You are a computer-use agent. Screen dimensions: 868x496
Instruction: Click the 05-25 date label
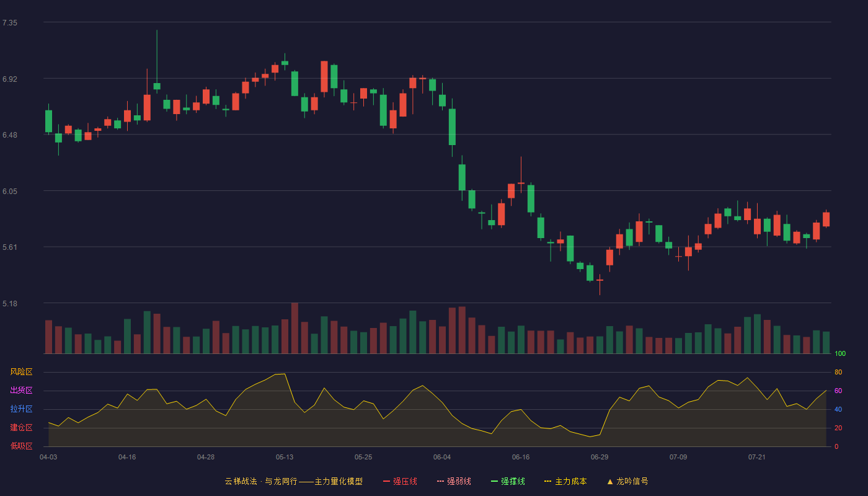(363, 457)
